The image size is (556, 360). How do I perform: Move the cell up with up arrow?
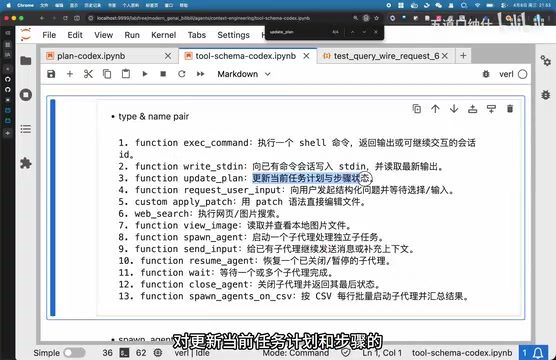pyautogui.click(x=435, y=109)
